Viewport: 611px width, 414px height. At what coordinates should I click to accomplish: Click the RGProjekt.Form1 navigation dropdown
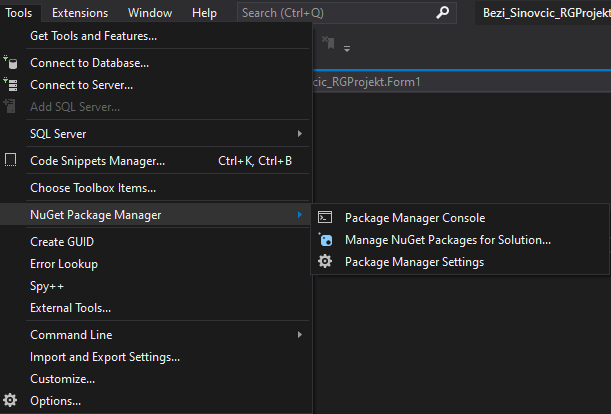click(461, 82)
